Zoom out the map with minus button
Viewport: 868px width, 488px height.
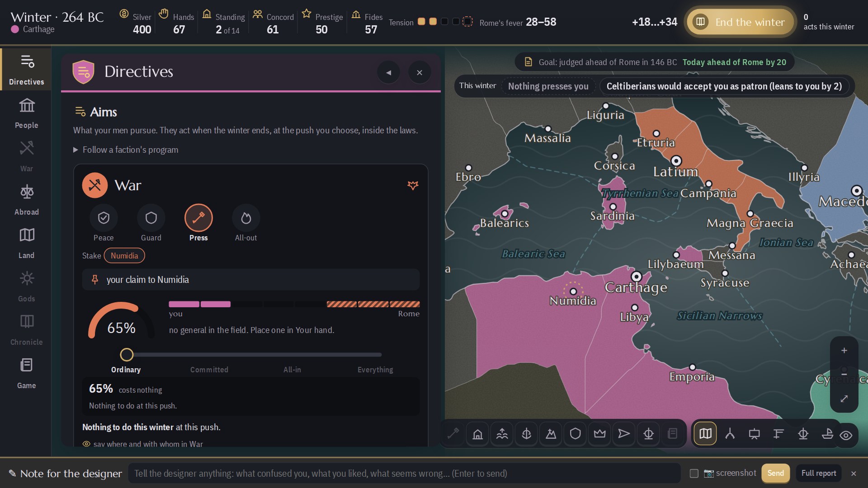[x=844, y=374]
